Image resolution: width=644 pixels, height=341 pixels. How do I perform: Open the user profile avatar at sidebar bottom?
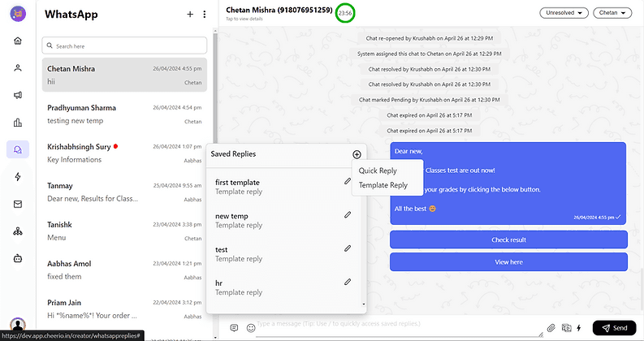18,325
